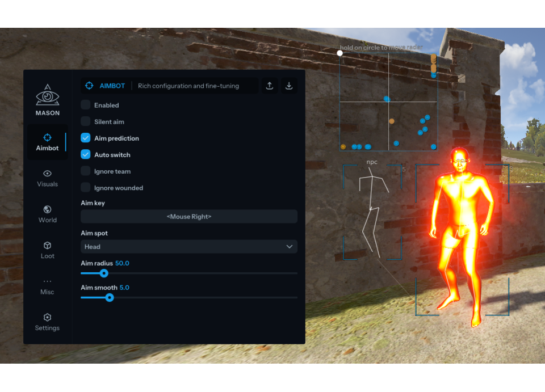Image resolution: width=545 pixels, height=392 pixels.
Task: Click the white radar move circle
Action: [340, 53]
